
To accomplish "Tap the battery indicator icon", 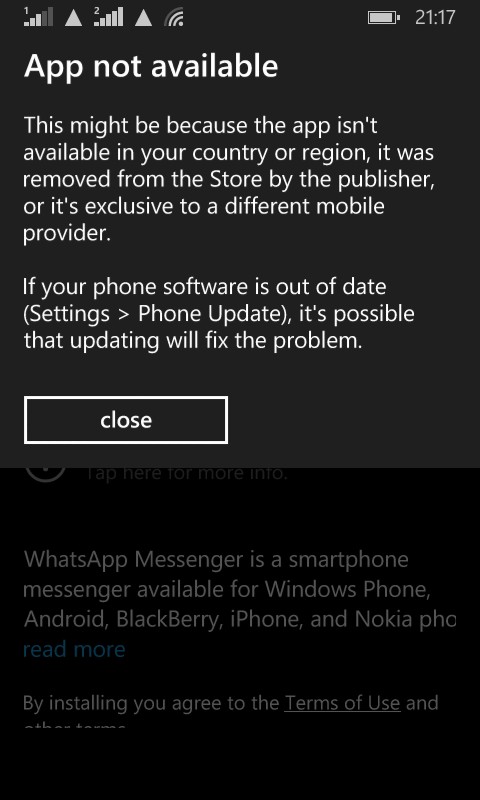I will click(x=384, y=18).
